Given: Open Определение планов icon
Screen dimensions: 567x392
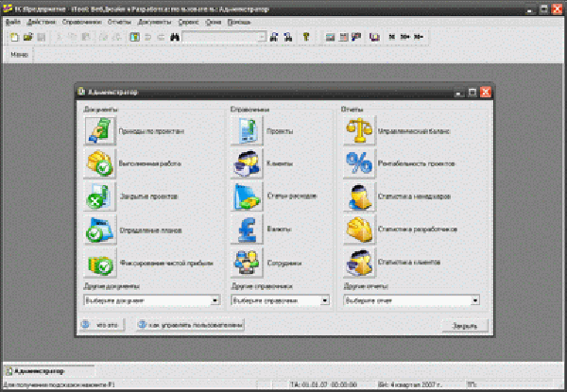Looking at the screenshot, I should point(100,230).
